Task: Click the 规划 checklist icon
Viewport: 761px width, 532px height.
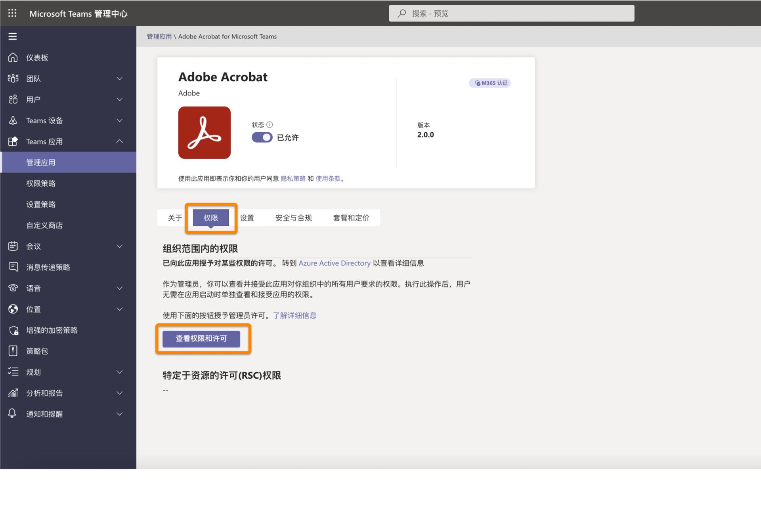Action: (x=13, y=372)
